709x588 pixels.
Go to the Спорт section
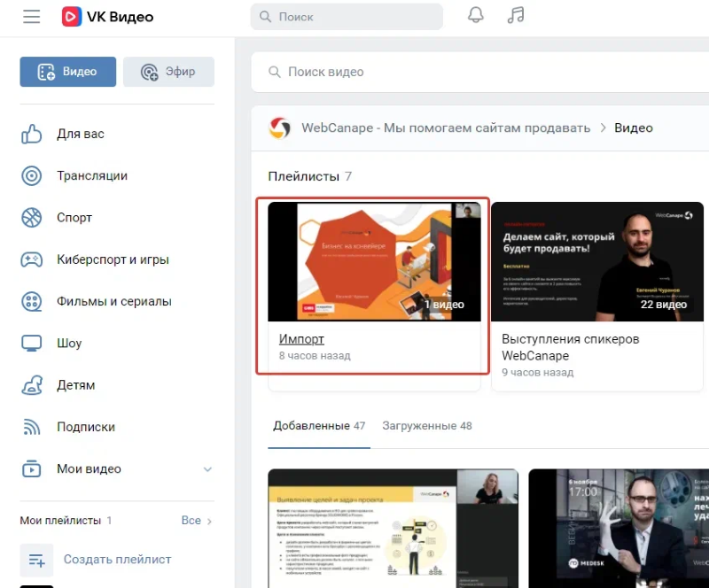(x=74, y=218)
